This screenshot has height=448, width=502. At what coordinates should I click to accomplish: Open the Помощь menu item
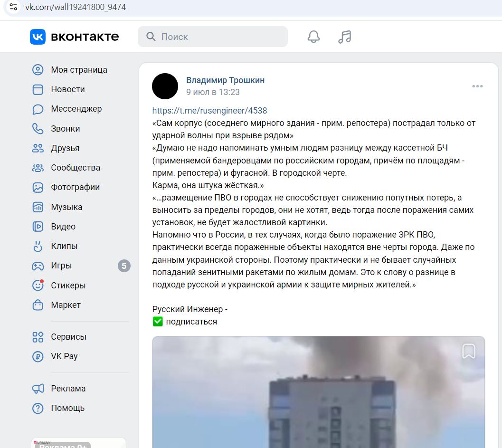pos(68,408)
